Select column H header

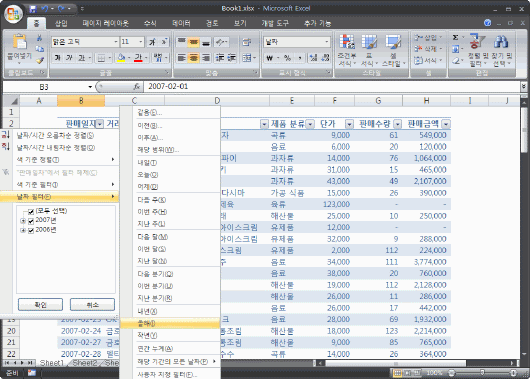[426, 100]
